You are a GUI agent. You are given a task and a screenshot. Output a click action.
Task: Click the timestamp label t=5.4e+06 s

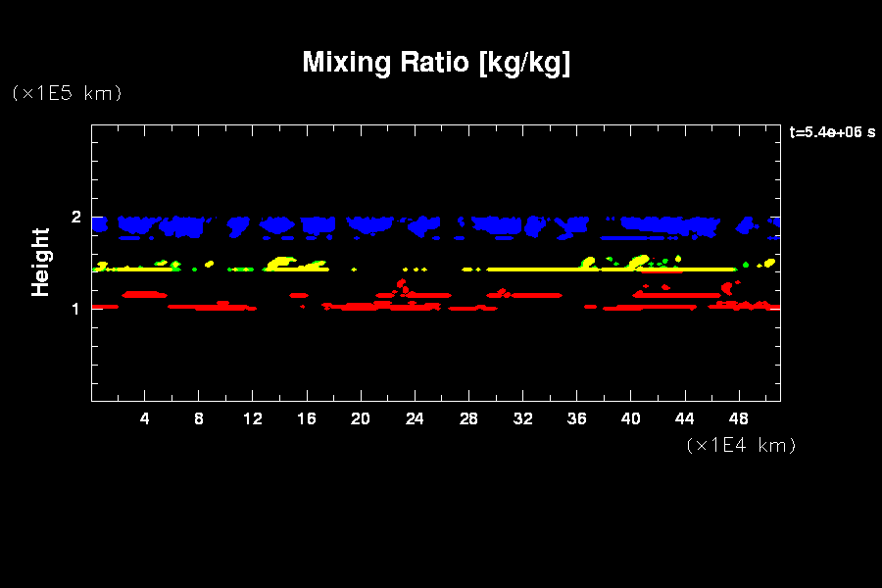pos(832,132)
